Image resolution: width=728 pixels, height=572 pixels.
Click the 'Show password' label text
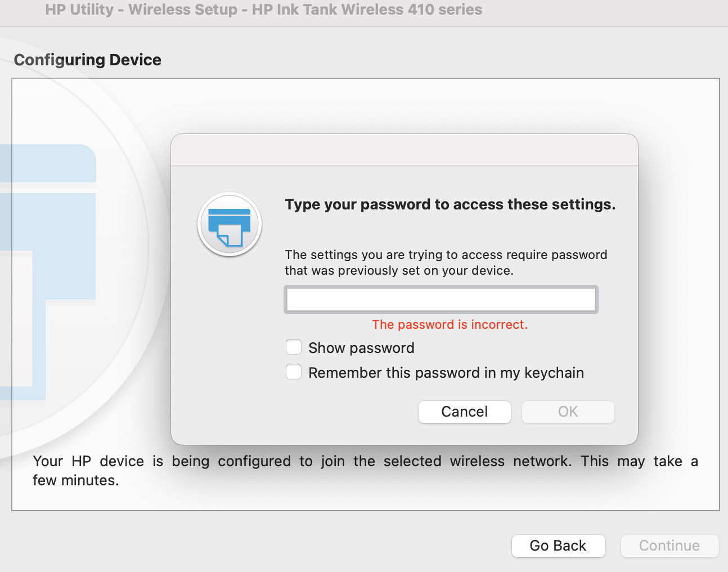(361, 348)
